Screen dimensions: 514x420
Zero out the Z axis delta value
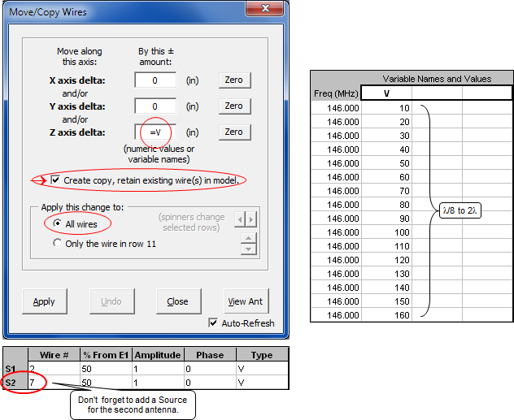233,132
